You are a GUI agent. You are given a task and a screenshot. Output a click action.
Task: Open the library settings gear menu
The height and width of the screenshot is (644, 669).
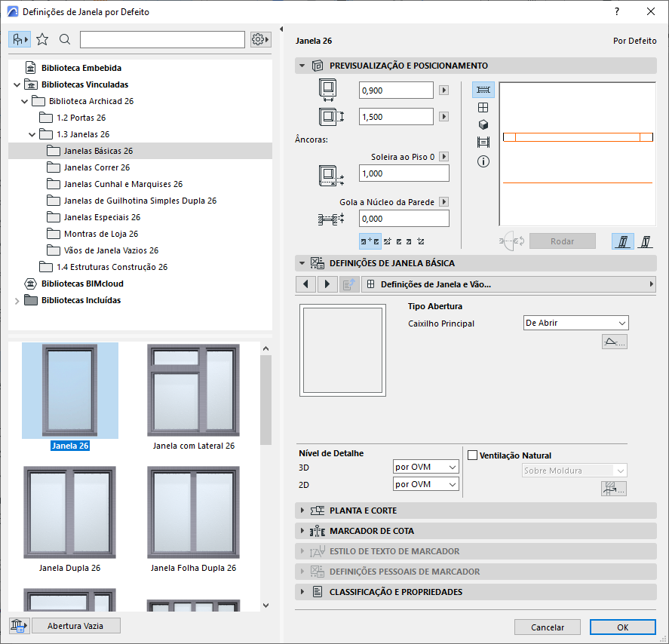[260, 39]
